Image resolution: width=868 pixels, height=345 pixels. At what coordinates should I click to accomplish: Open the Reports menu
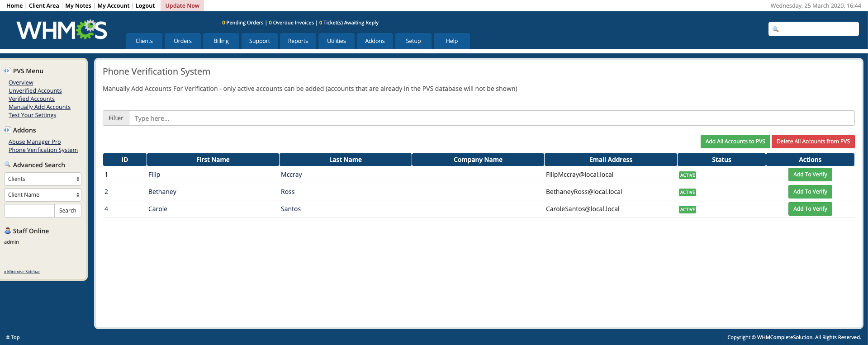tap(298, 41)
